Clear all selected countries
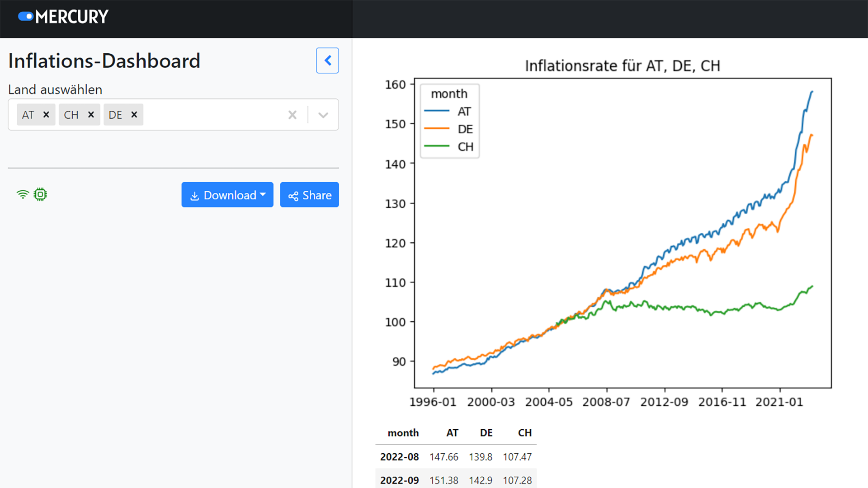Viewport: 868px width, 488px height. 292,115
